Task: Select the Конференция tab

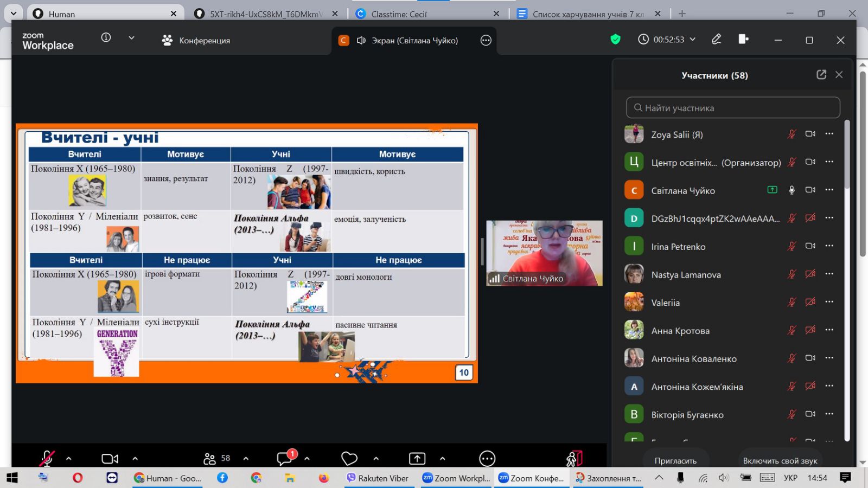Action: coord(196,40)
